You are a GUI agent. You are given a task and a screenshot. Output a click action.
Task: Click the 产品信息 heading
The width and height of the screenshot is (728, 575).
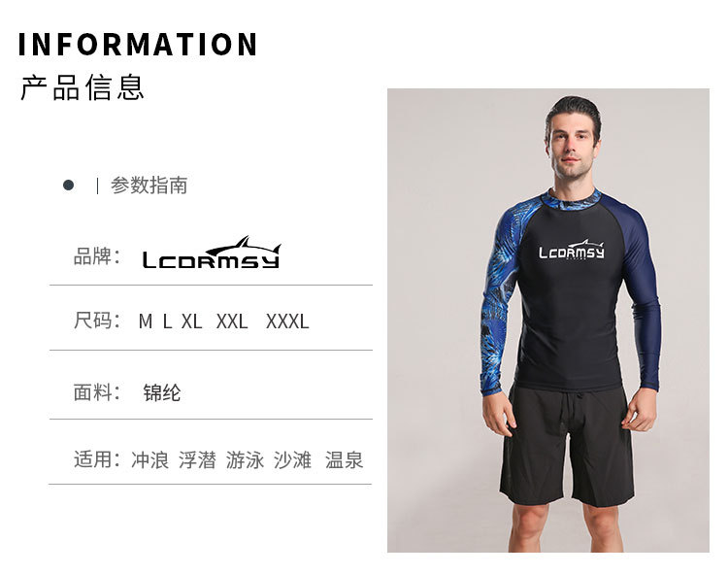(x=83, y=87)
